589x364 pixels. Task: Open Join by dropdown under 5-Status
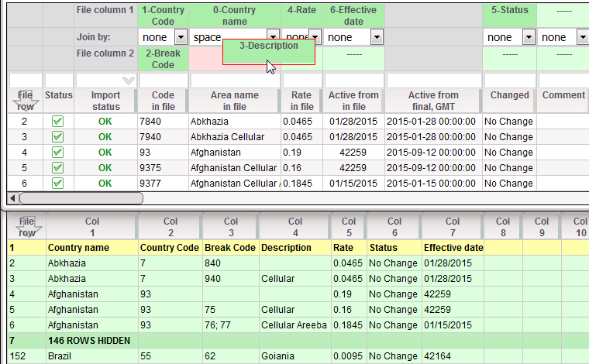(529, 37)
